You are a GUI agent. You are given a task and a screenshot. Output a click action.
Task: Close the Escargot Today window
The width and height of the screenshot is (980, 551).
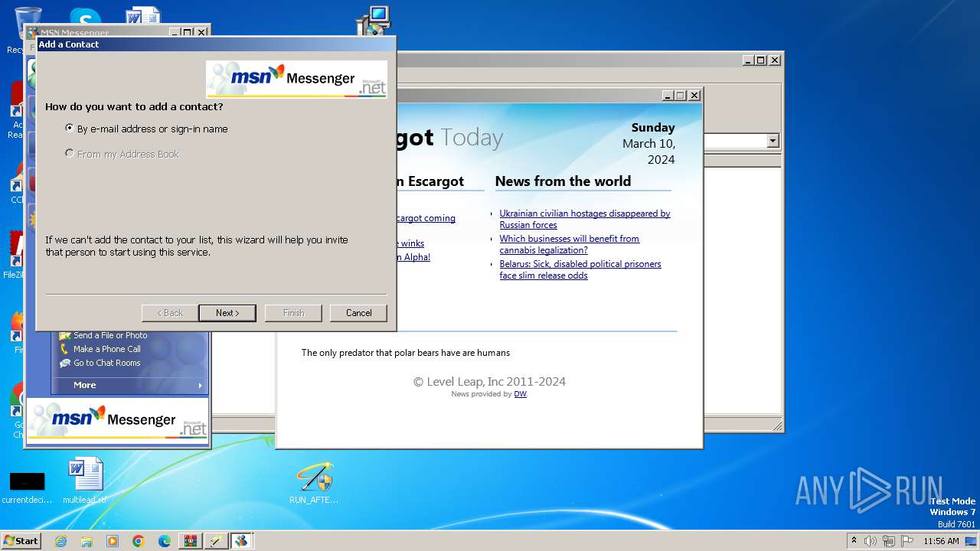[694, 96]
